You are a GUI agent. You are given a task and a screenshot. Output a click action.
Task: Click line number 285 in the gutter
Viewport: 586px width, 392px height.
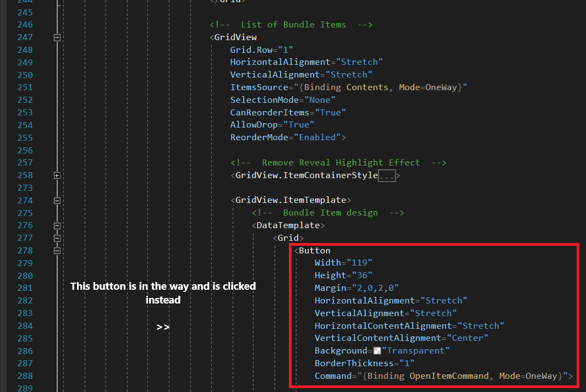coord(25,339)
